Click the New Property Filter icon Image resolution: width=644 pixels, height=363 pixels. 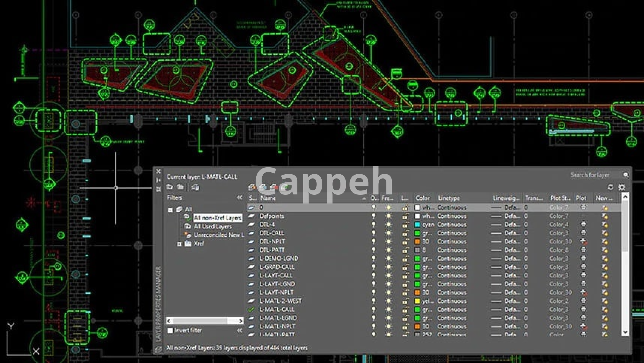point(170,187)
